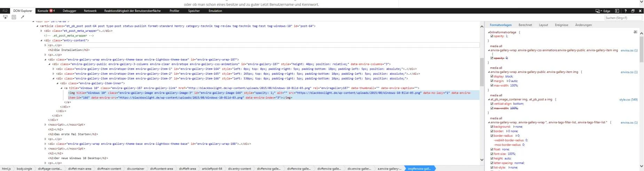The width and height of the screenshot is (644, 171).
Task: Open the Emulation tab
Action: 215,11
